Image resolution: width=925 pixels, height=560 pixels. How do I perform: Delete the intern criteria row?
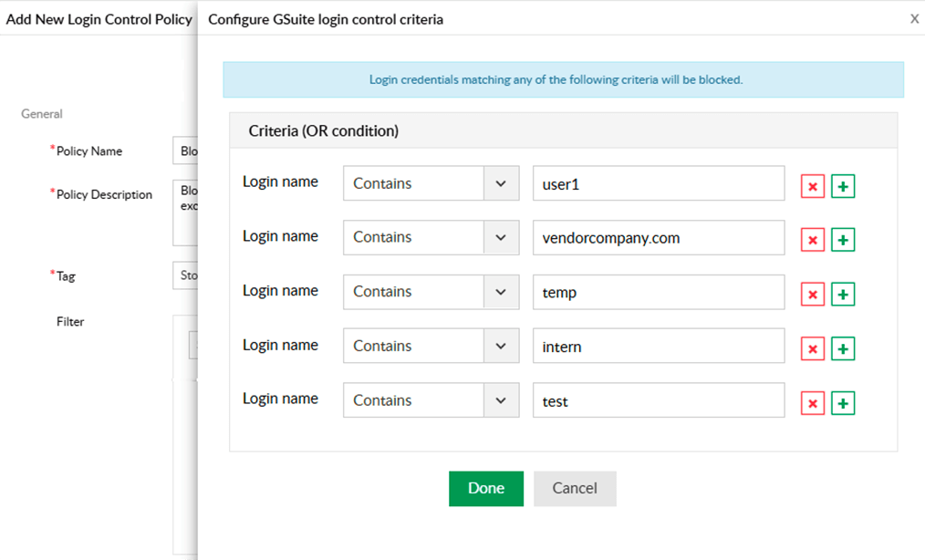pyautogui.click(x=812, y=348)
